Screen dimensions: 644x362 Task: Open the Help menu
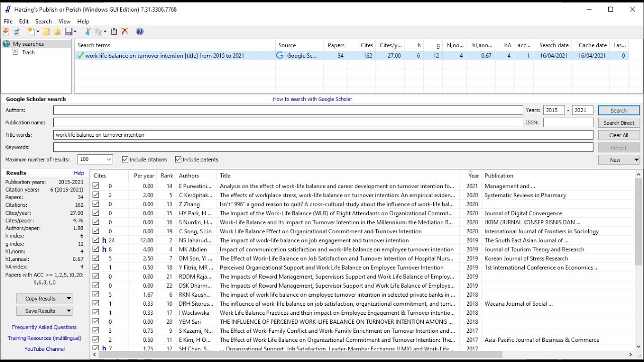[83, 22]
